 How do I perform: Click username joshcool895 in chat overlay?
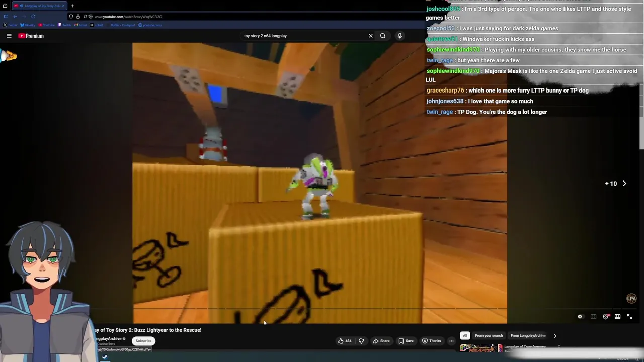tap(443, 9)
